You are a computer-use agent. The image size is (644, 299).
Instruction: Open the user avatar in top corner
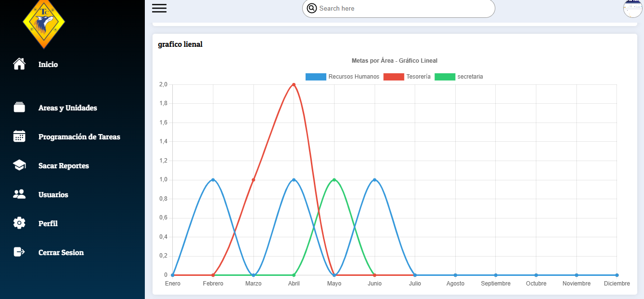pos(632,8)
